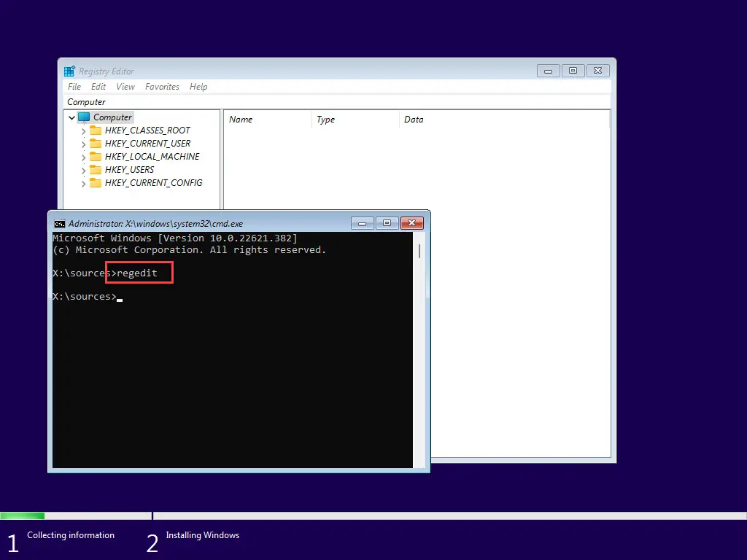
Task: Click the cmd.exe icon in Command Prompt title bar
Action: click(60, 224)
